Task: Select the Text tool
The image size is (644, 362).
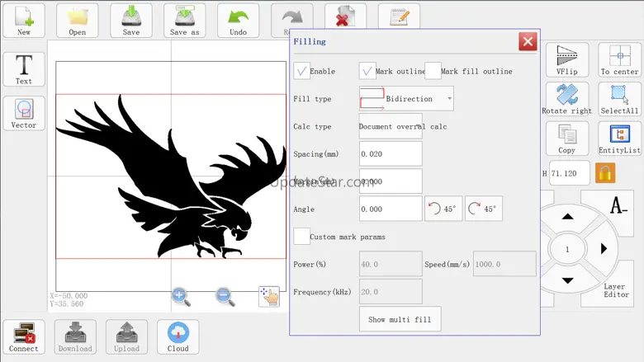Action: coord(24,69)
